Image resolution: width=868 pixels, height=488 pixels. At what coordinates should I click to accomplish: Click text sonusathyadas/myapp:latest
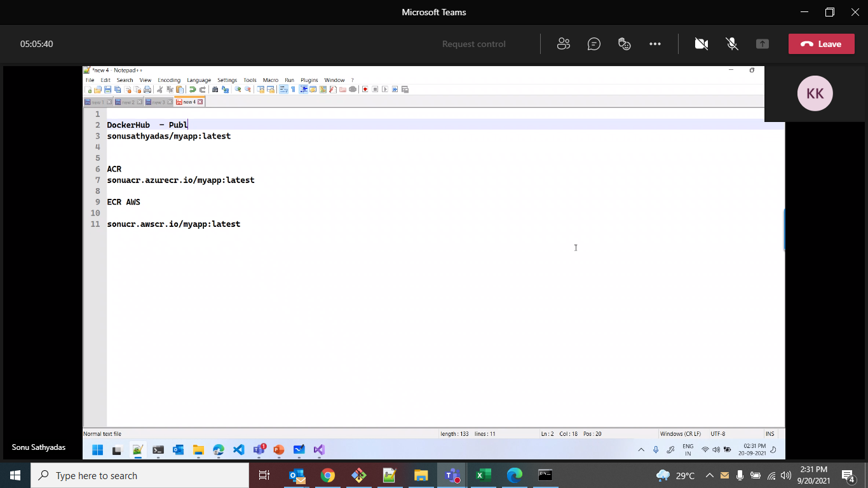169,136
